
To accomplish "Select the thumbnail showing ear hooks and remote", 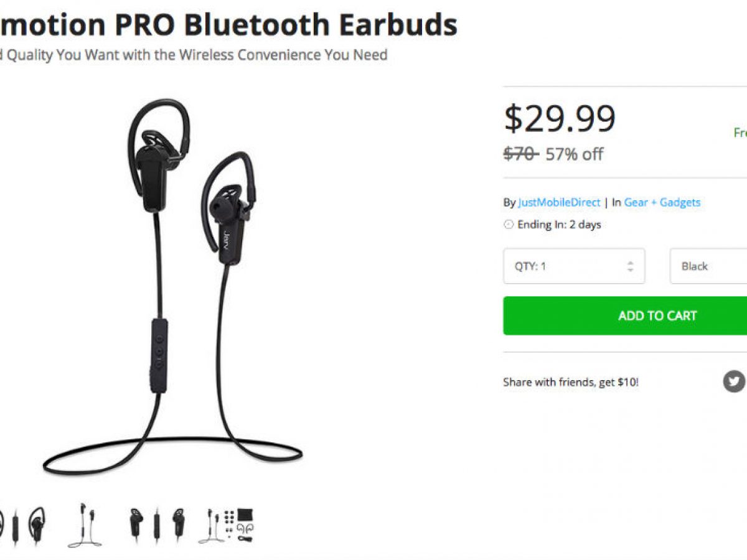I will point(22,526).
